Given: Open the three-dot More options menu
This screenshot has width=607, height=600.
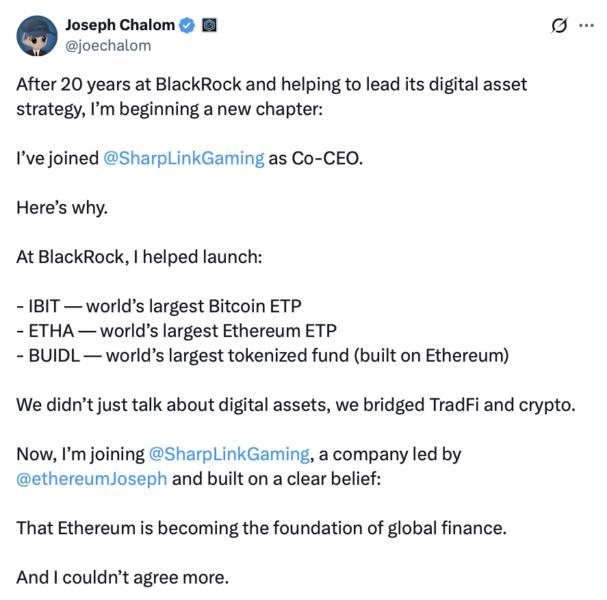Looking at the screenshot, I should 586,24.
